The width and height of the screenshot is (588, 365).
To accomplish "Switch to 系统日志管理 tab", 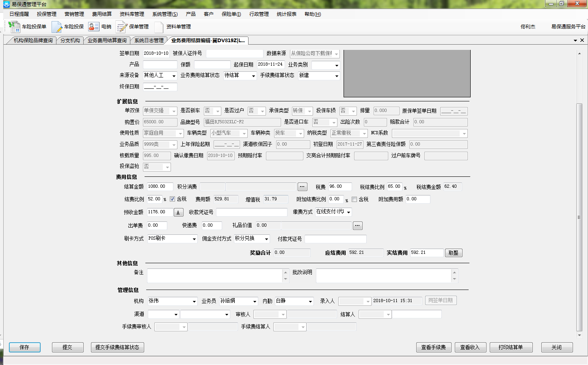I will (x=149, y=41).
